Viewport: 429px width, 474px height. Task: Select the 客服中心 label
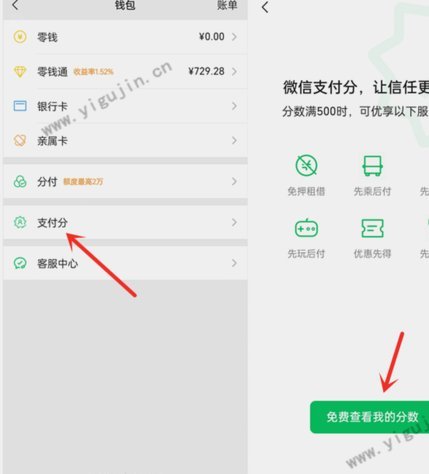pos(57,264)
